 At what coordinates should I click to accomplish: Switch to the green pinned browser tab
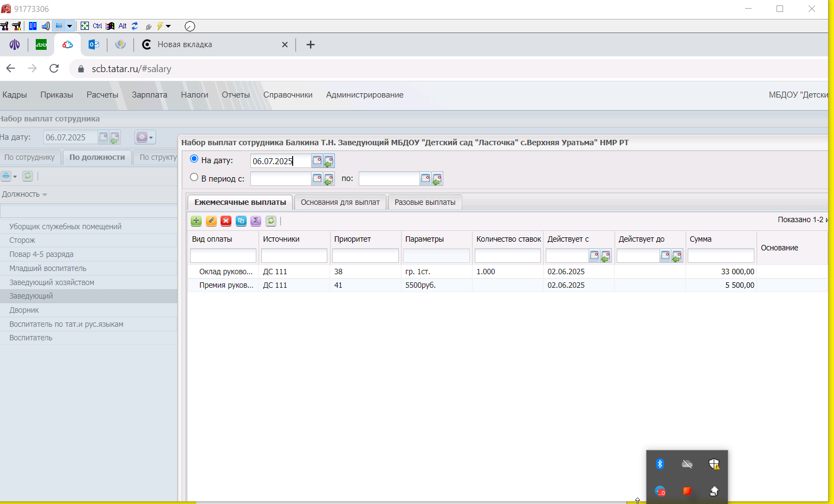coord(41,44)
